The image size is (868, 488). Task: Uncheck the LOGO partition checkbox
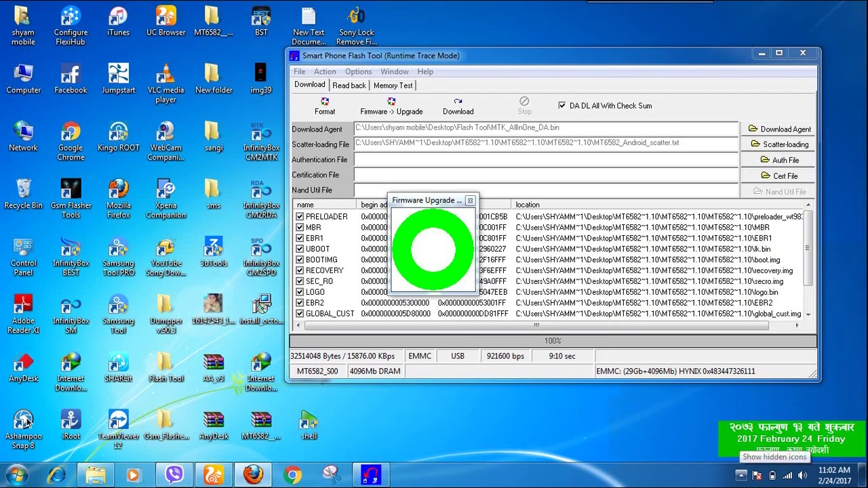point(300,292)
